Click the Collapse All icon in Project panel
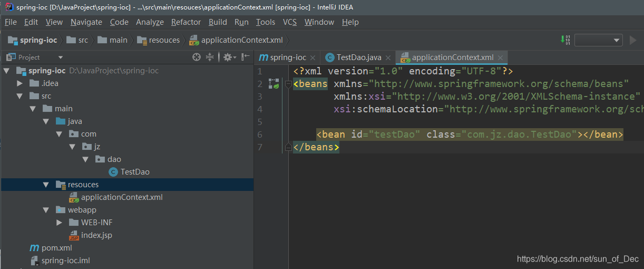The width and height of the screenshot is (644, 269). 210,57
